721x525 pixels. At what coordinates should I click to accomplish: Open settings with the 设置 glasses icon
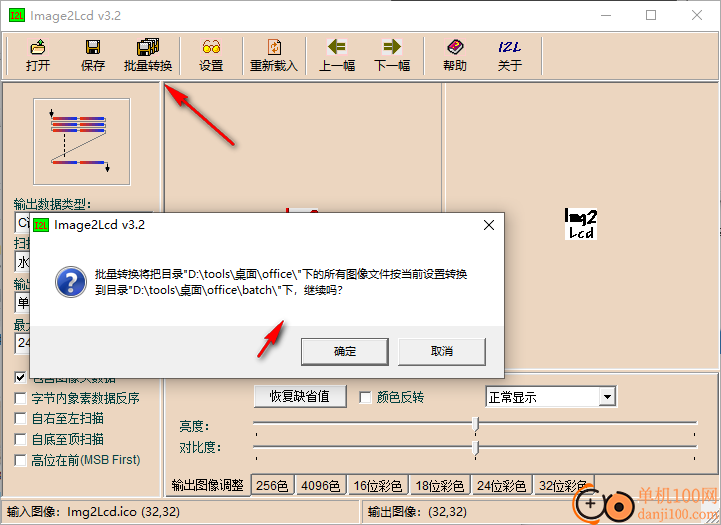pos(211,55)
